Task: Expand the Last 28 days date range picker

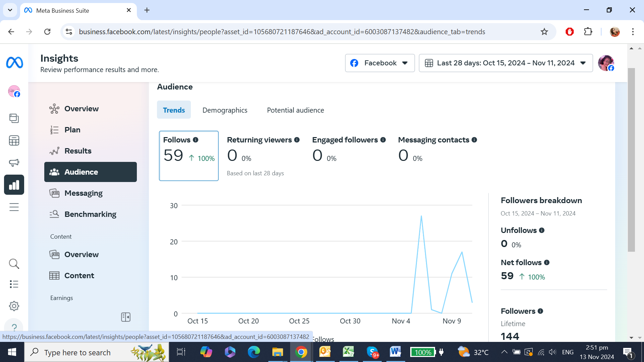Action: coord(505,63)
